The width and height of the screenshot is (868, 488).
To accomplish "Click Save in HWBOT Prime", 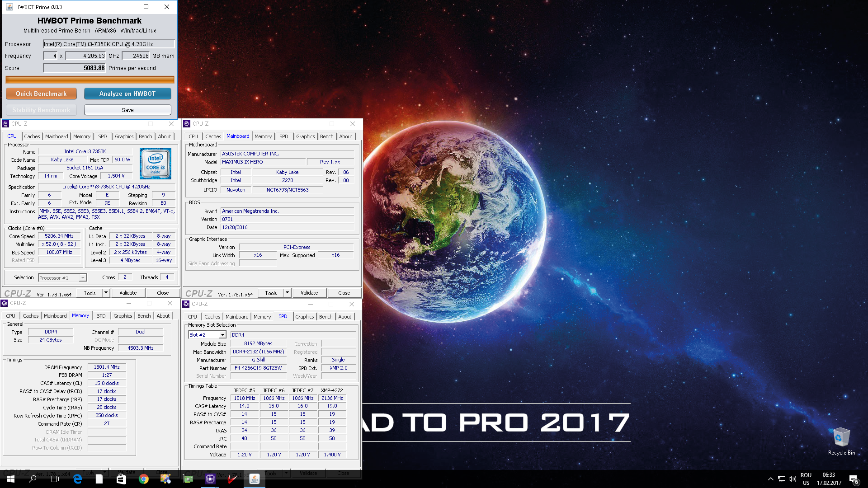I will 127,110.
